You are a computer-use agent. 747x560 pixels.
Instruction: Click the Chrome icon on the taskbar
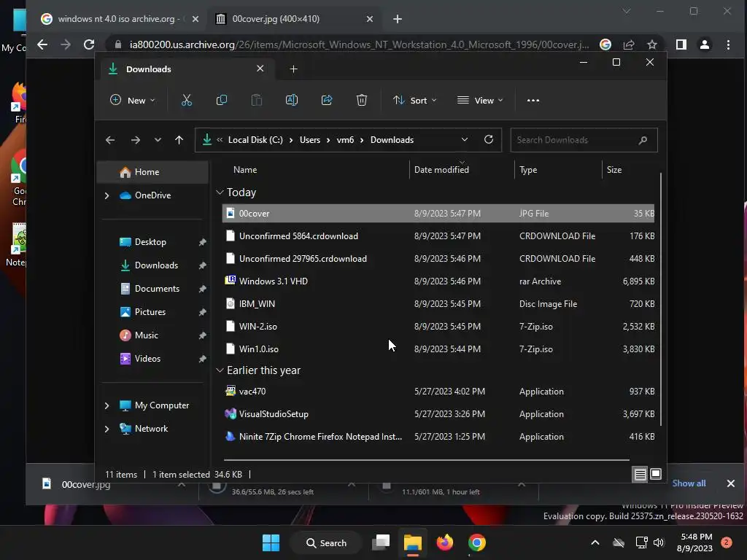click(477, 542)
